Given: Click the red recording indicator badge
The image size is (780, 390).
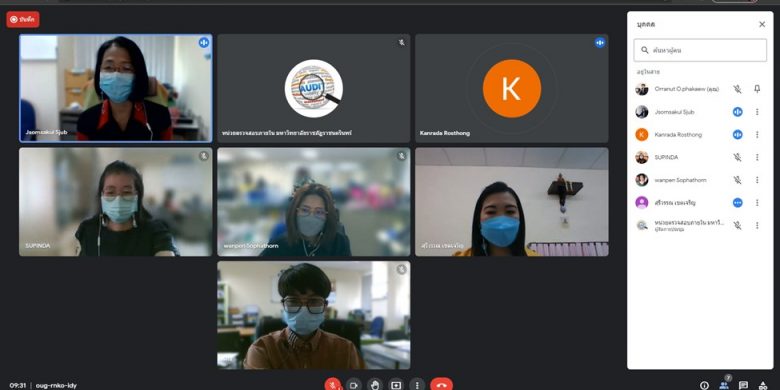Looking at the screenshot, I should tap(23, 19).
